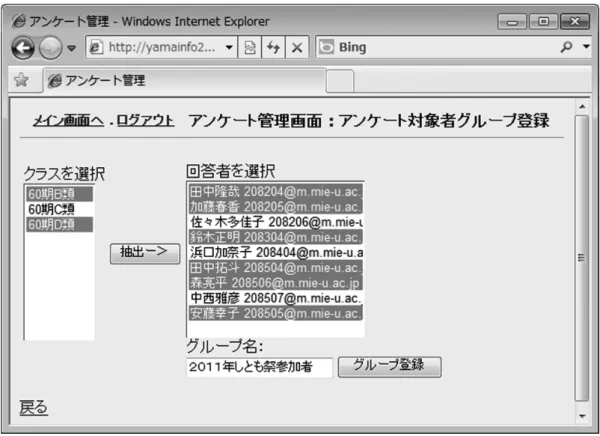Open a new blank tab
600x436 pixels.
340,81
